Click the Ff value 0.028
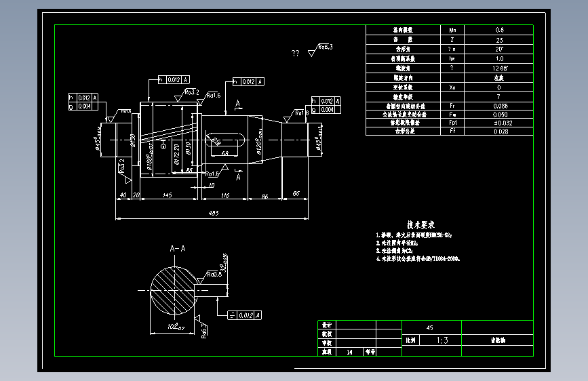 pos(501,132)
